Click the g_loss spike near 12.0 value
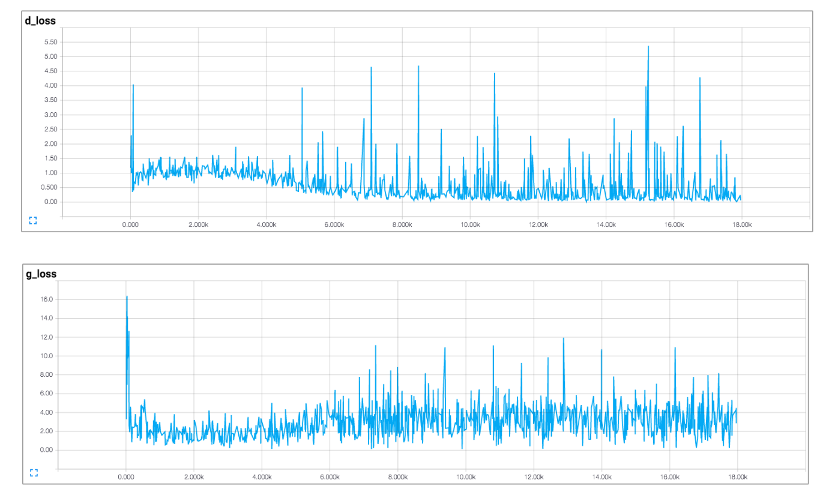 click(563, 338)
